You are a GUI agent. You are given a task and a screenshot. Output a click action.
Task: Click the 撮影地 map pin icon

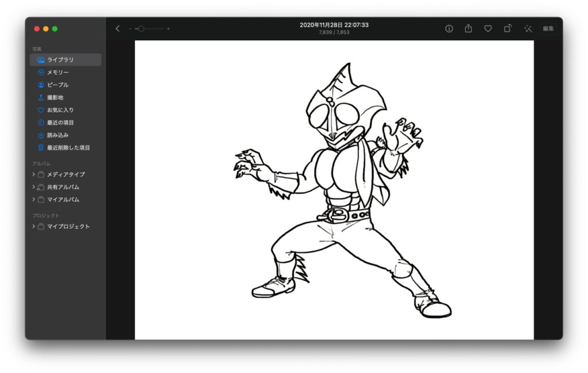tap(41, 97)
